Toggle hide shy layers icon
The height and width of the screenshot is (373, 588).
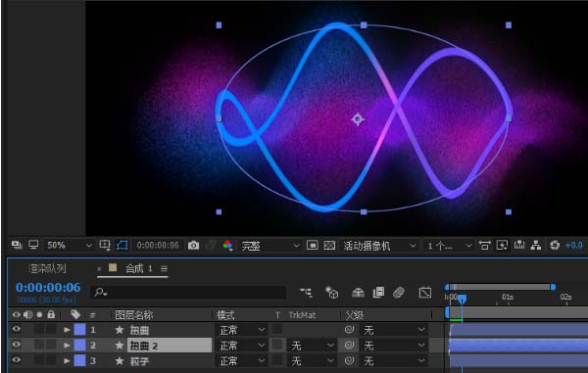pyautogui.click(x=358, y=292)
